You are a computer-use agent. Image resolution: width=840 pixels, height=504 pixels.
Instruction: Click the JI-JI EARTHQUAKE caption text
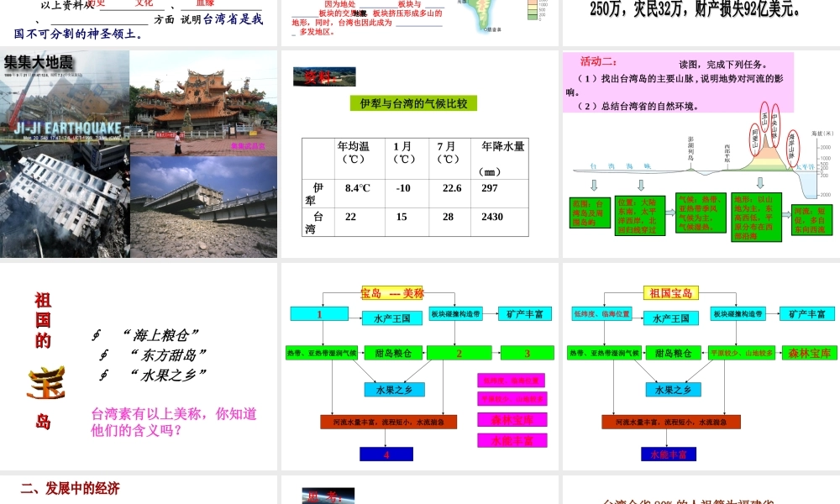[x=67, y=128]
